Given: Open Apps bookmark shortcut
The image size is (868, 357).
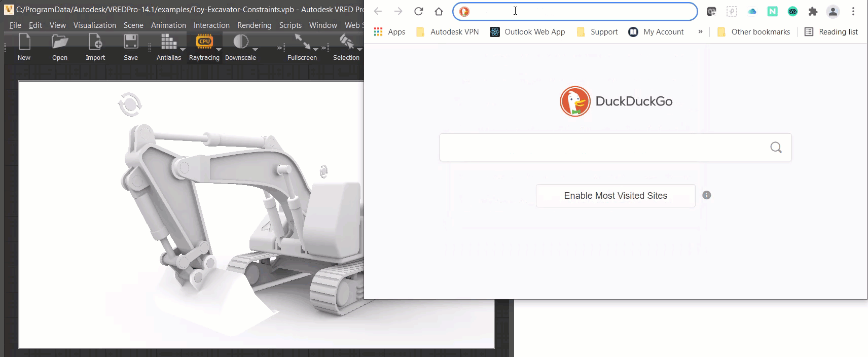Looking at the screenshot, I should pyautogui.click(x=389, y=31).
